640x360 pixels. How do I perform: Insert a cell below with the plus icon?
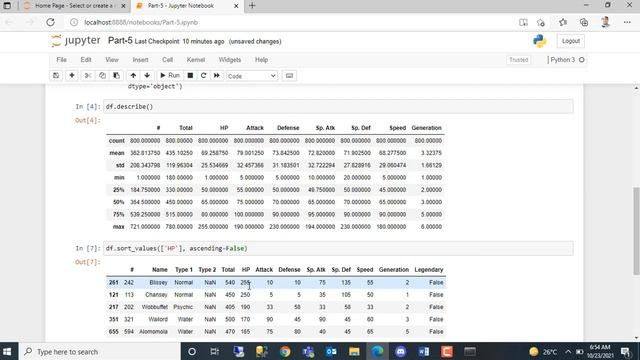71,76
